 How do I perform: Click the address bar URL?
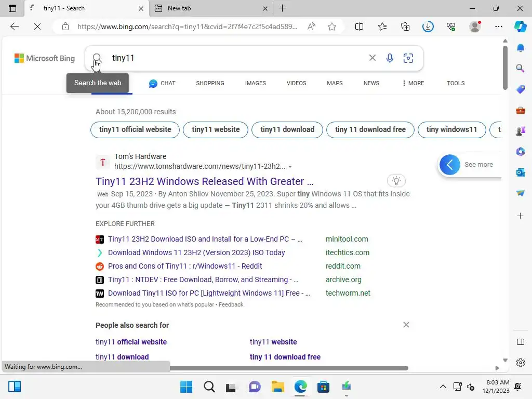[x=187, y=26]
